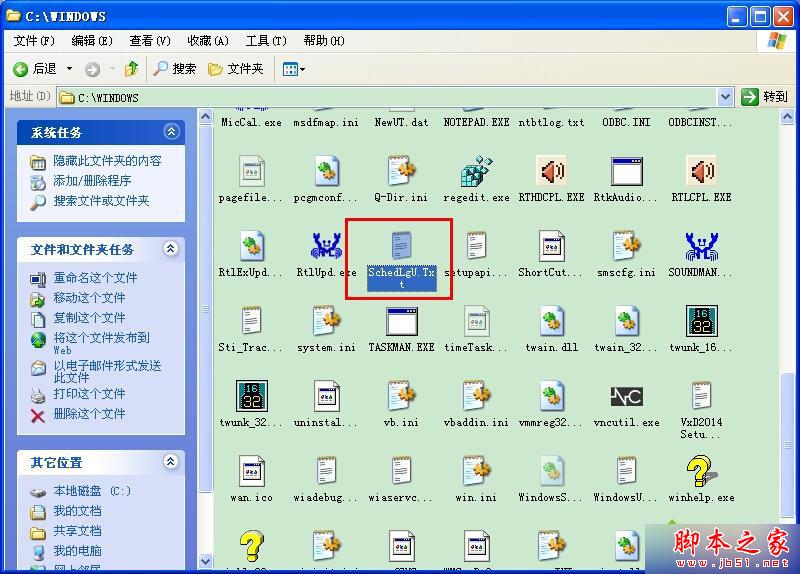Open the regedit.exe file icon

pyautogui.click(x=476, y=172)
